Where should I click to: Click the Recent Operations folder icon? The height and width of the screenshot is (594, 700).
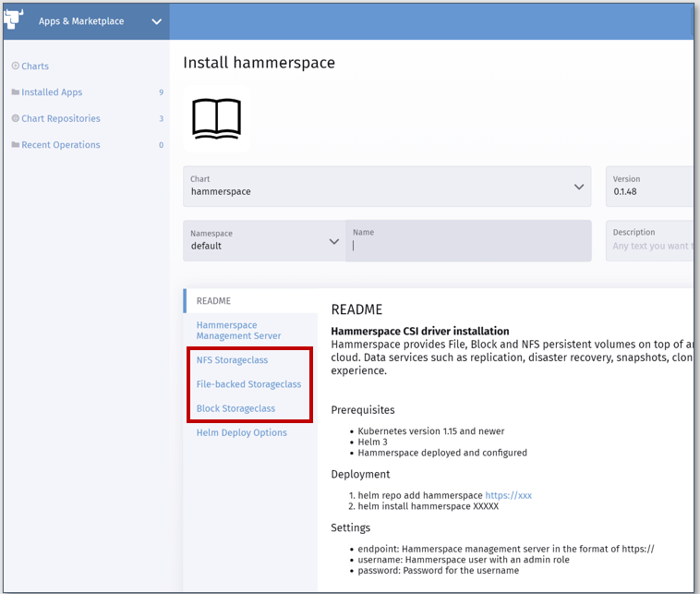point(15,145)
